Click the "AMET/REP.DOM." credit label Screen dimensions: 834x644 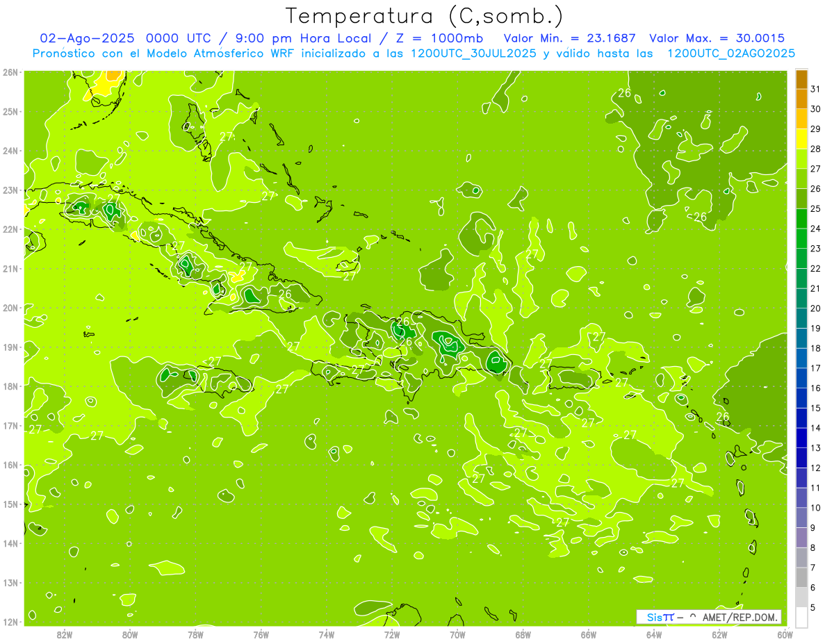pyautogui.click(x=741, y=617)
